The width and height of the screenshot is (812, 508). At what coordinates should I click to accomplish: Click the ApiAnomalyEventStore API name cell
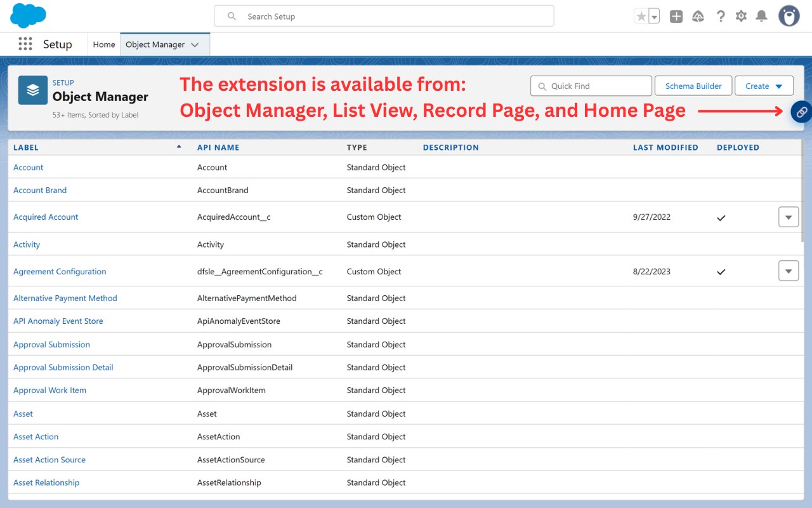pos(239,321)
